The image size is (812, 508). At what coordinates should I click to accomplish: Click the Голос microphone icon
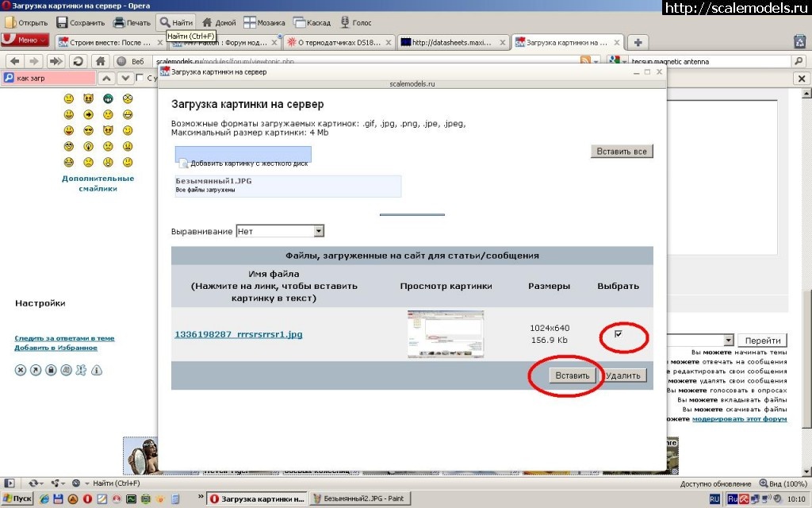344,23
